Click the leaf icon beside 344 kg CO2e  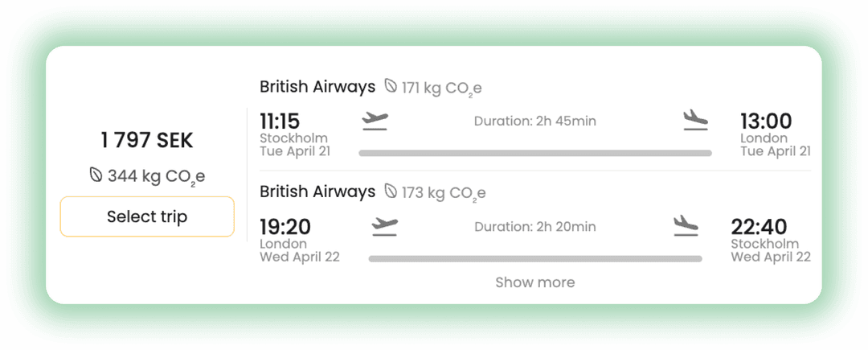click(96, 175)
